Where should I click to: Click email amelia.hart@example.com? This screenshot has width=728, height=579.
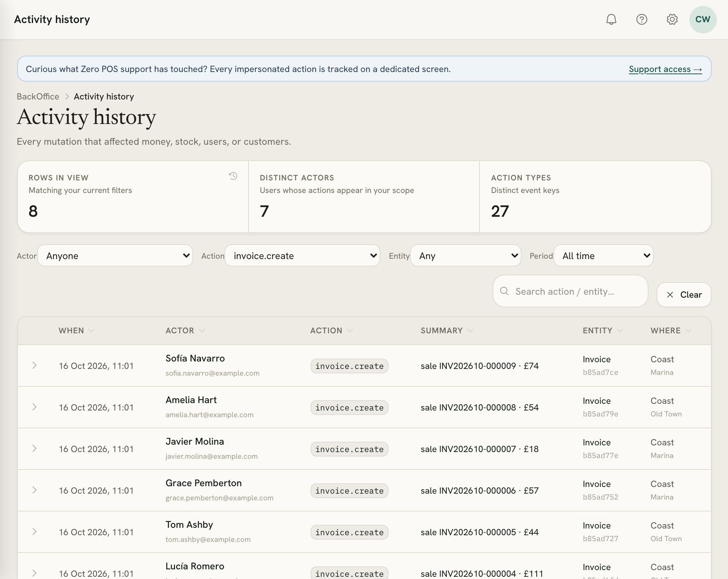[209, 415]
